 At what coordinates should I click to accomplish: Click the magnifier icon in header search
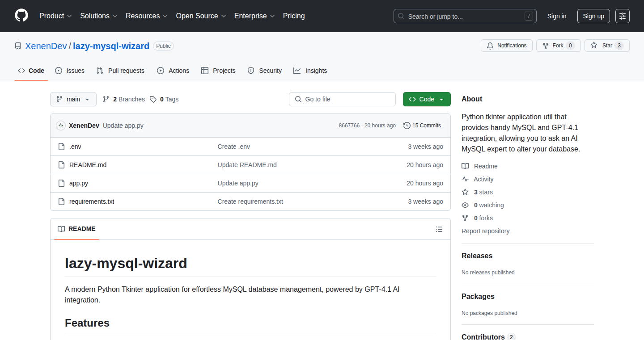(x=401, y=17)
